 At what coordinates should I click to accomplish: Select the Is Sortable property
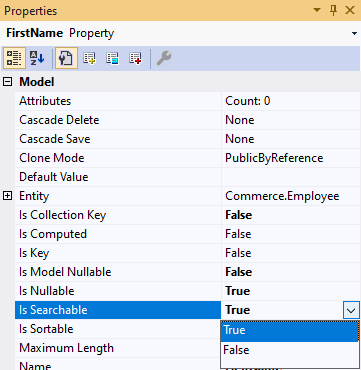click(x=118, y=329)
